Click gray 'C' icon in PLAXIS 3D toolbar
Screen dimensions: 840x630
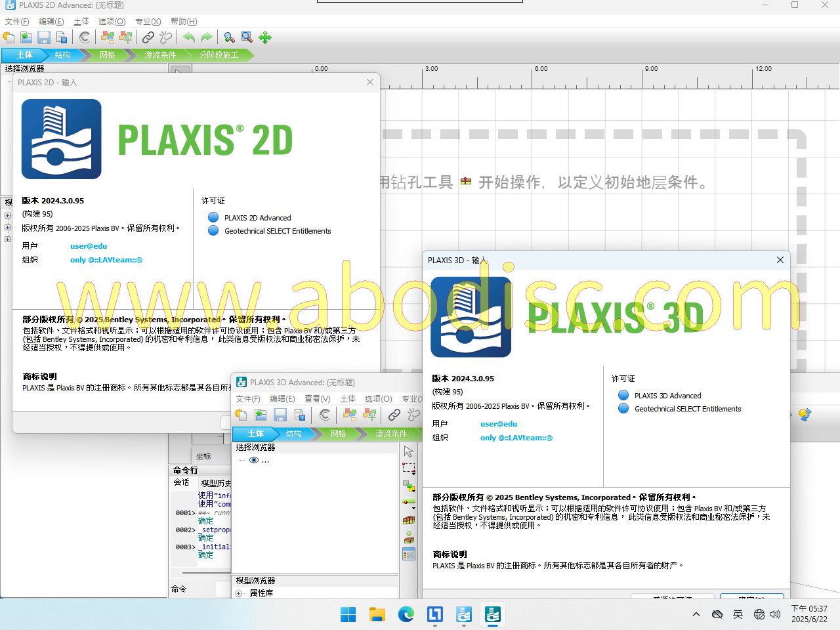pos(325,415)
